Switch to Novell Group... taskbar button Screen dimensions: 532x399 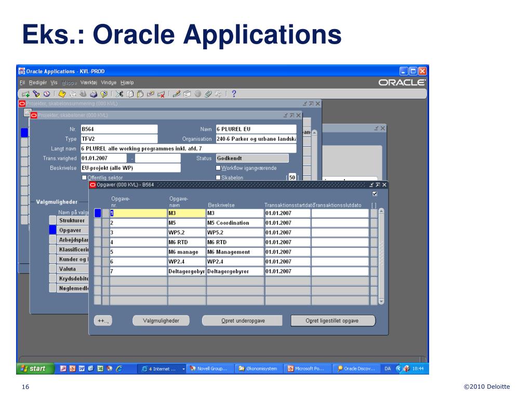coord(210,368)
